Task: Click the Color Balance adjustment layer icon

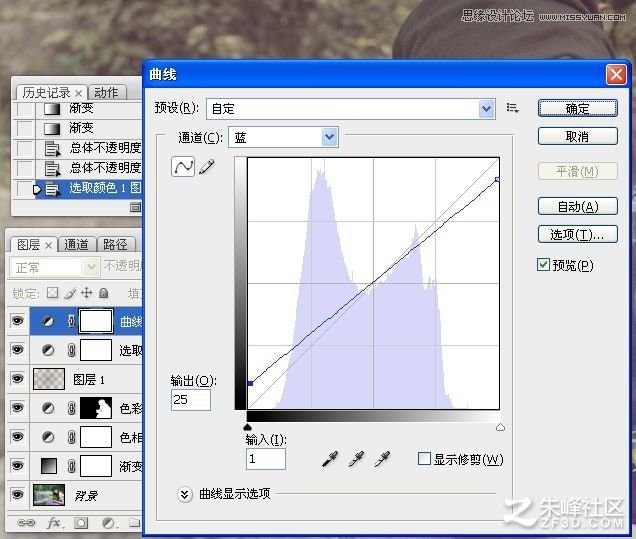Action: tap(48, 408)
